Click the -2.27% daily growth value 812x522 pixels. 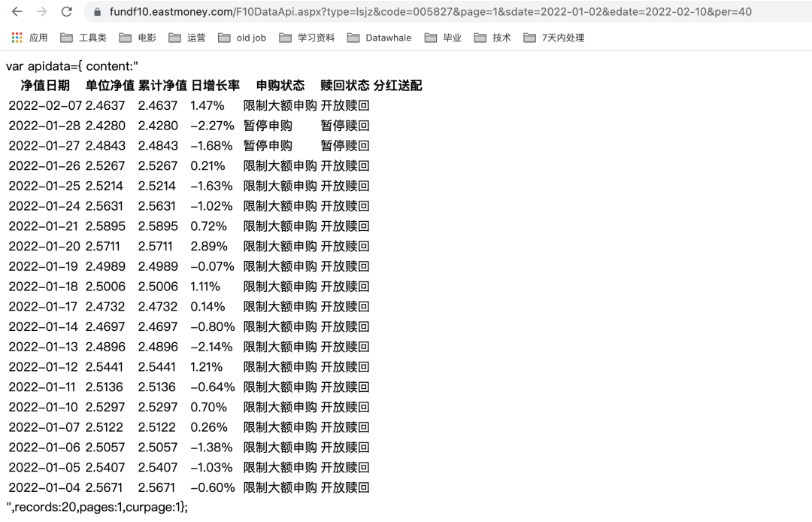[212, 126]
